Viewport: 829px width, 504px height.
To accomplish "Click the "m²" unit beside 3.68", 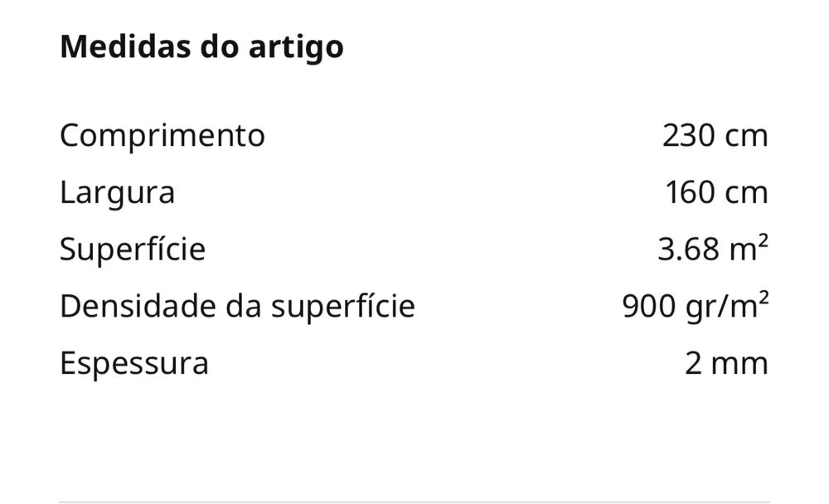I will click(x=749, y=249).
